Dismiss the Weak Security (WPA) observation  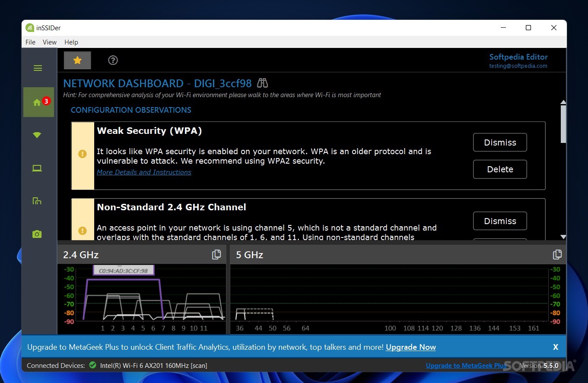(500, 142)
